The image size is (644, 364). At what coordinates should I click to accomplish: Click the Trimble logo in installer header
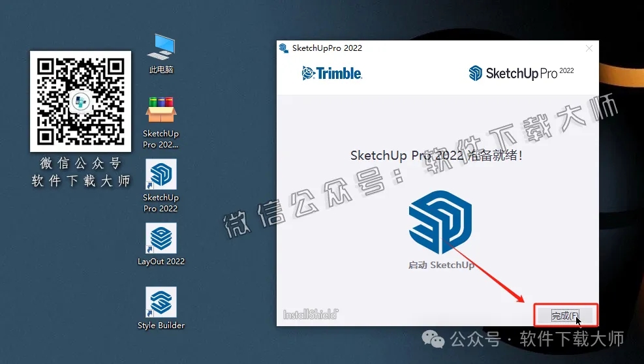(332, 73)
